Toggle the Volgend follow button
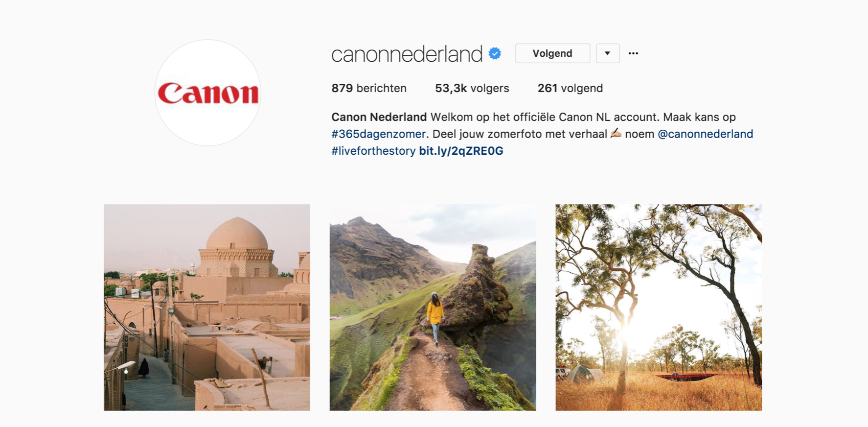 [552, 53]
